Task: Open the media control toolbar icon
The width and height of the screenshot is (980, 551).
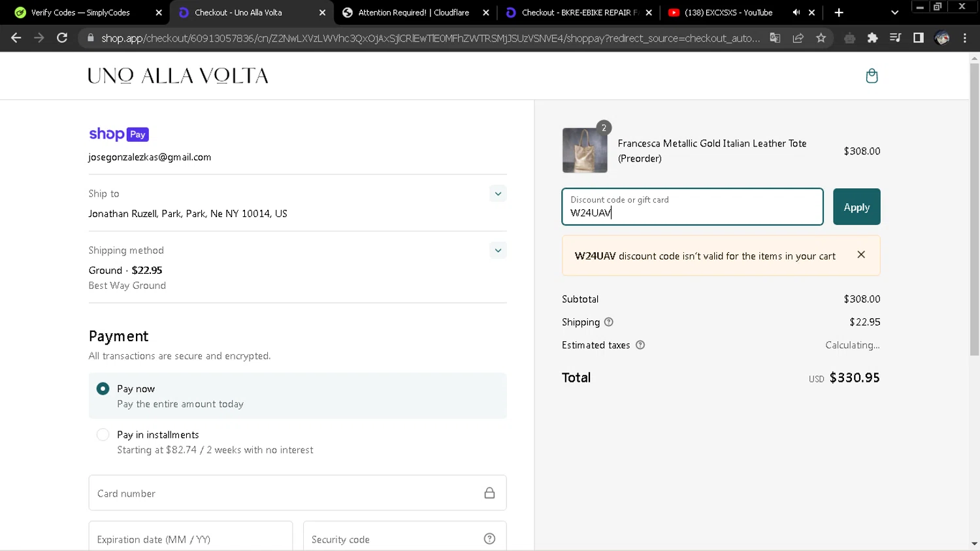Action: pyautogui.click(x=895, y=38)
